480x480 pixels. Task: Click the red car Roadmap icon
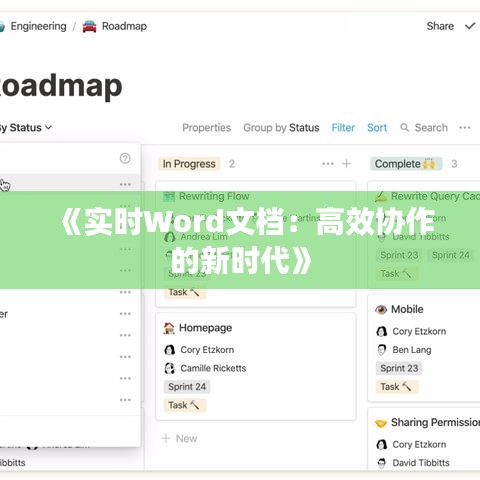(89, 26)
